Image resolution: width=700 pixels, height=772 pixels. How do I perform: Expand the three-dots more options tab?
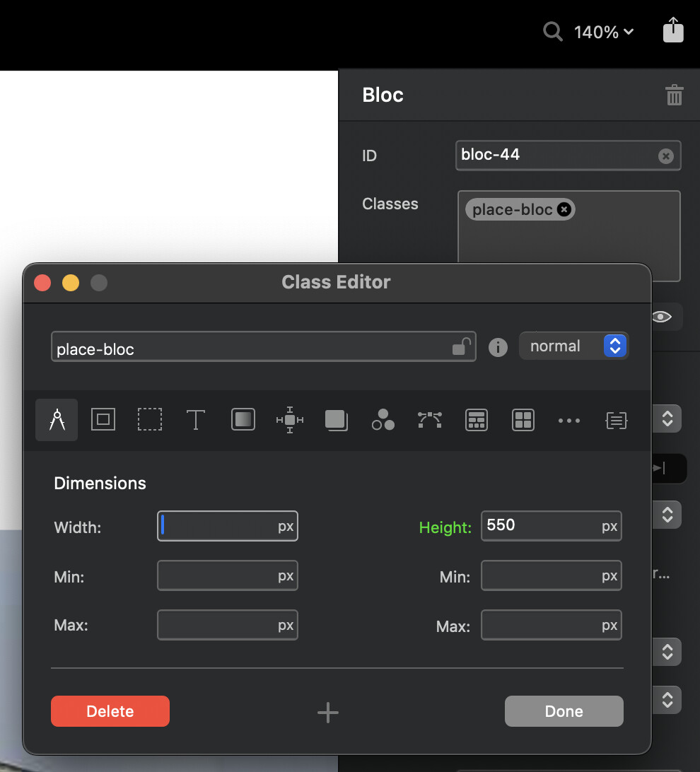569,420
